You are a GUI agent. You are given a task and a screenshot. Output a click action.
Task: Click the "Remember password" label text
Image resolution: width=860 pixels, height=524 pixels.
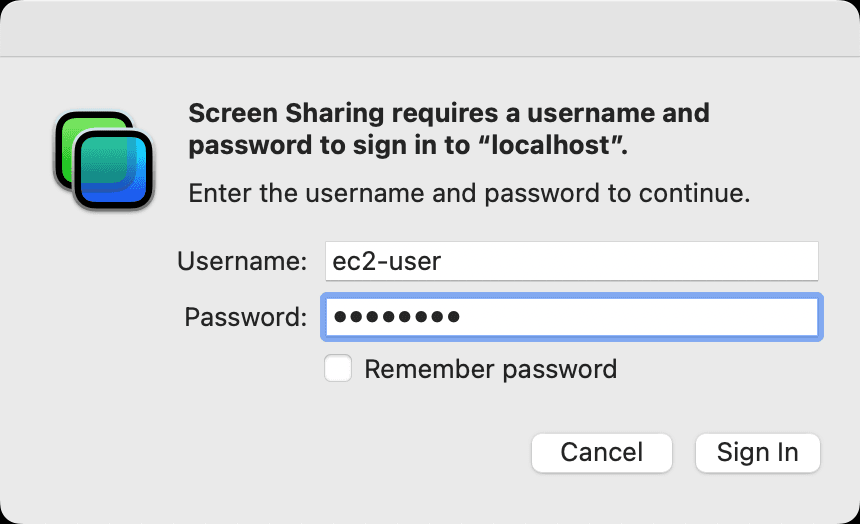tap(490, 369)
